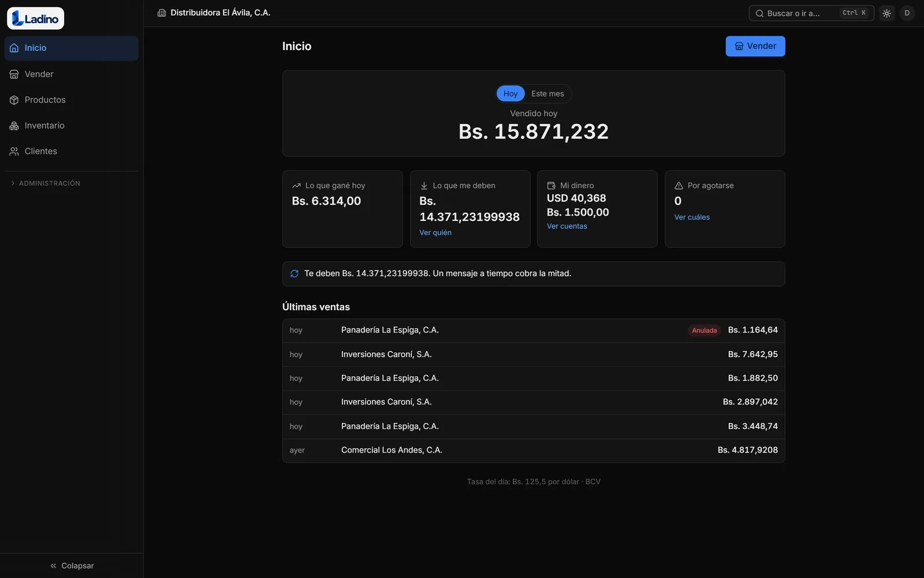
Task: Open Vender in the sidebar menu
Action: tap(72, 74)
